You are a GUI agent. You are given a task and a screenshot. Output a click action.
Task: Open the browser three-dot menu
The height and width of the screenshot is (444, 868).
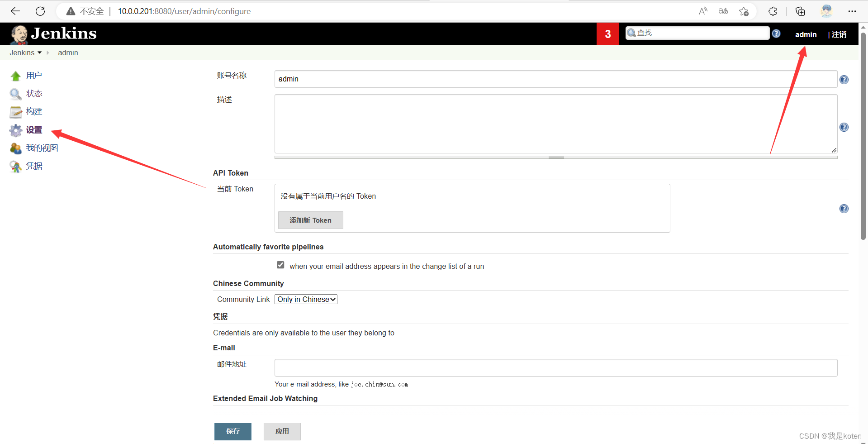click(x=852, y=11)
